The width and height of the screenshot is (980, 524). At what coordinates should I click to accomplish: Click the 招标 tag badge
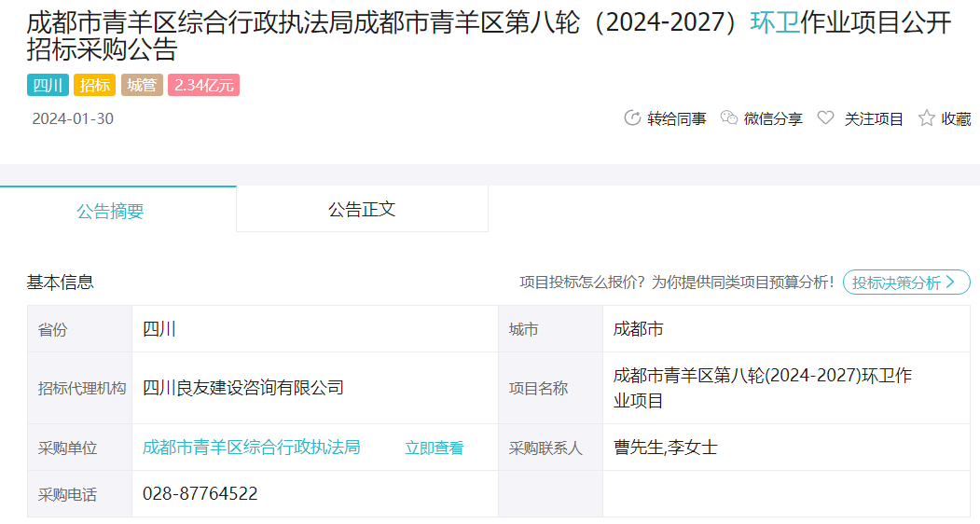pos(94,85)
